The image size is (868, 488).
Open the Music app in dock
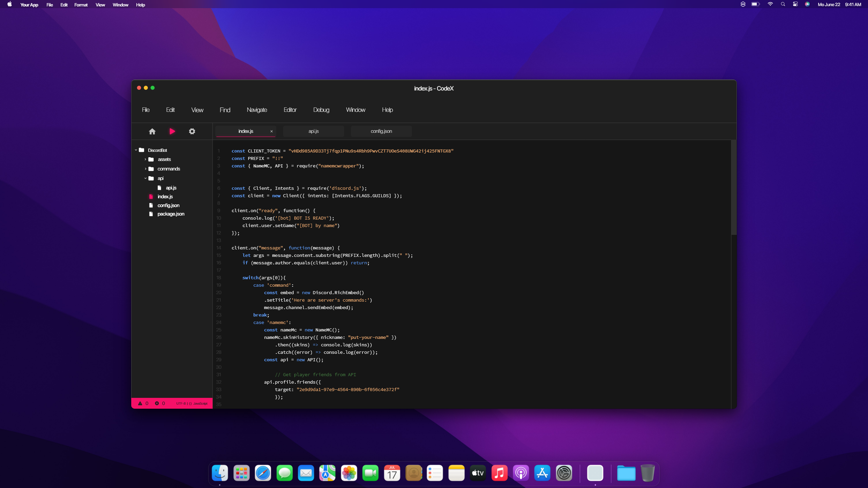coord(499,473)
